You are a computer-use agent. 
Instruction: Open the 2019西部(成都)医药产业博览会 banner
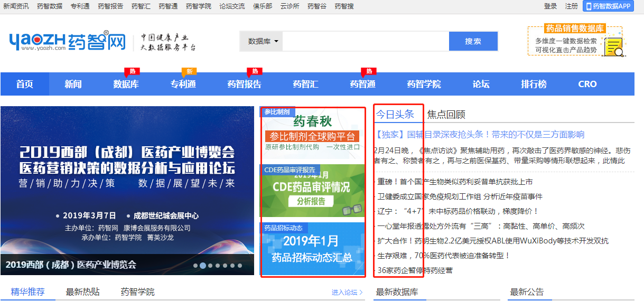click(x=127, y=191)
